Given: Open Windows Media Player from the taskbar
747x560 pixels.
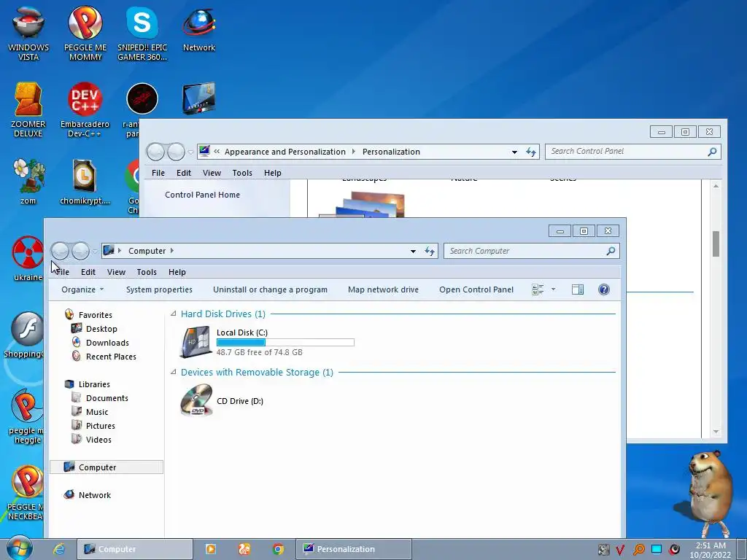Looking at the screenshot, I should (211, 549).
